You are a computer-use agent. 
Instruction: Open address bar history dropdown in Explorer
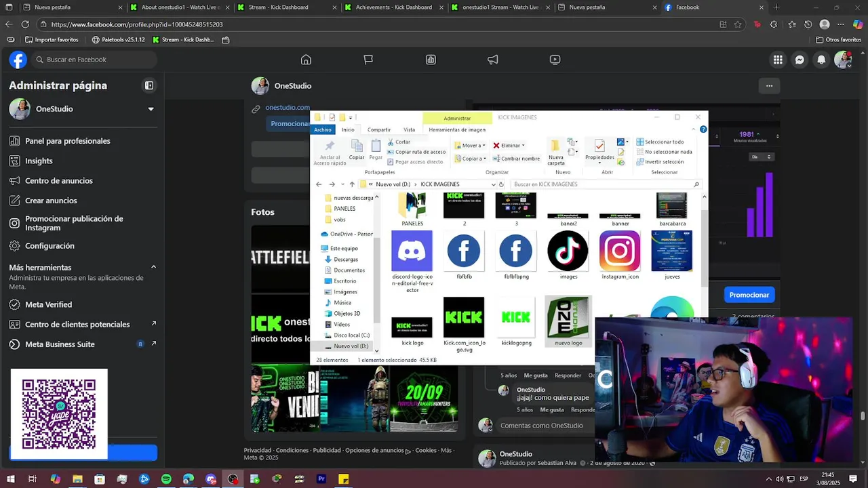coord(493,184)
